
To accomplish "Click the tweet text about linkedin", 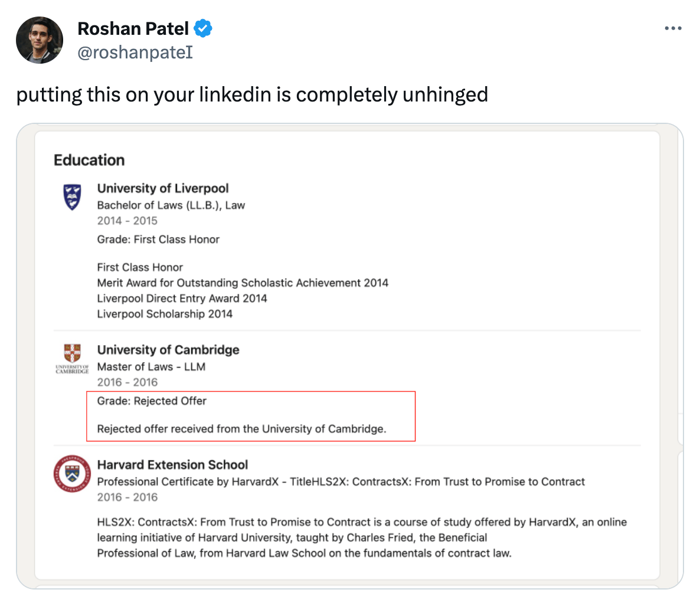I will [x=252, y=94].
